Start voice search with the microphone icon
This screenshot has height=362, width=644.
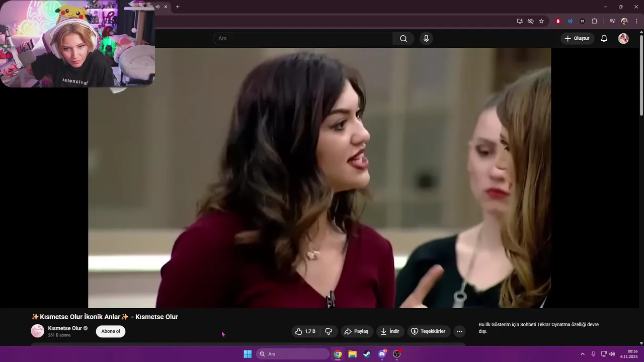(426, 39)
